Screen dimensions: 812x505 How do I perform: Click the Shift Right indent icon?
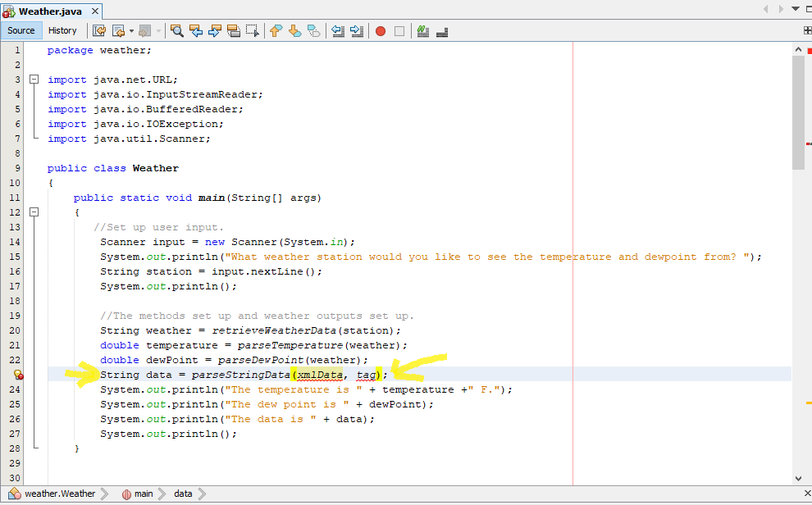(356, 30)
